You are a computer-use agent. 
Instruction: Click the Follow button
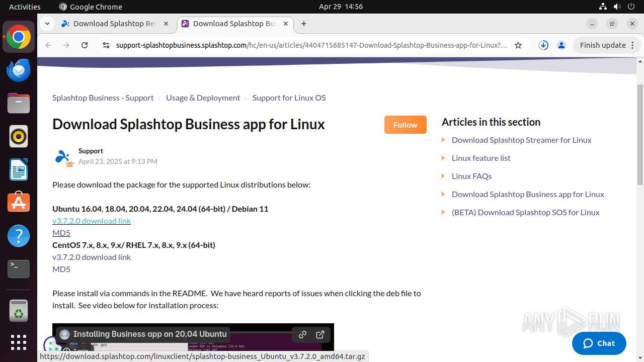406,125
